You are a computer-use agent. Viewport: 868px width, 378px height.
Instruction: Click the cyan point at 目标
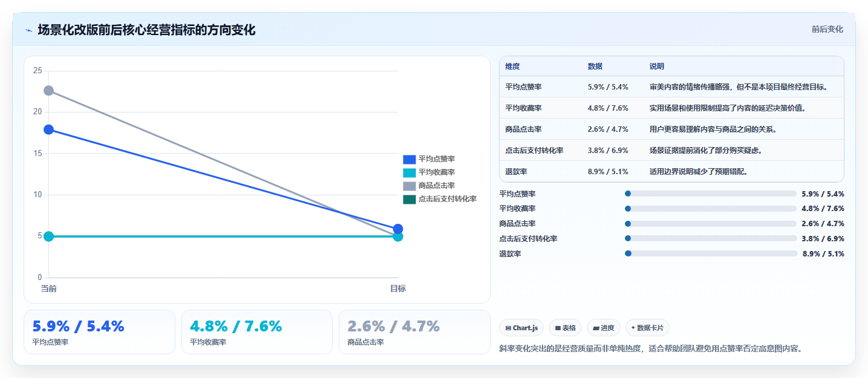398,236
